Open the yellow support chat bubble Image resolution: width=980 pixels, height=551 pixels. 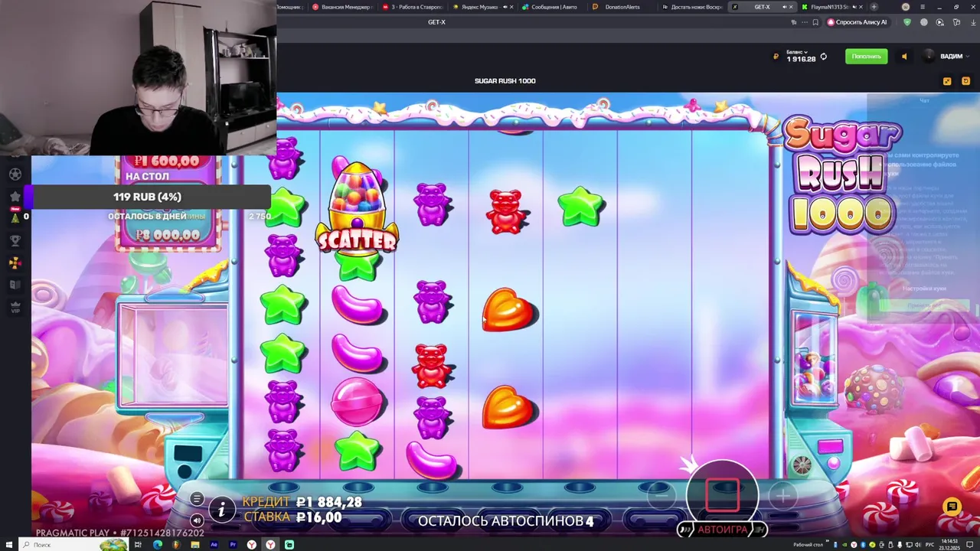click(952, 507)
